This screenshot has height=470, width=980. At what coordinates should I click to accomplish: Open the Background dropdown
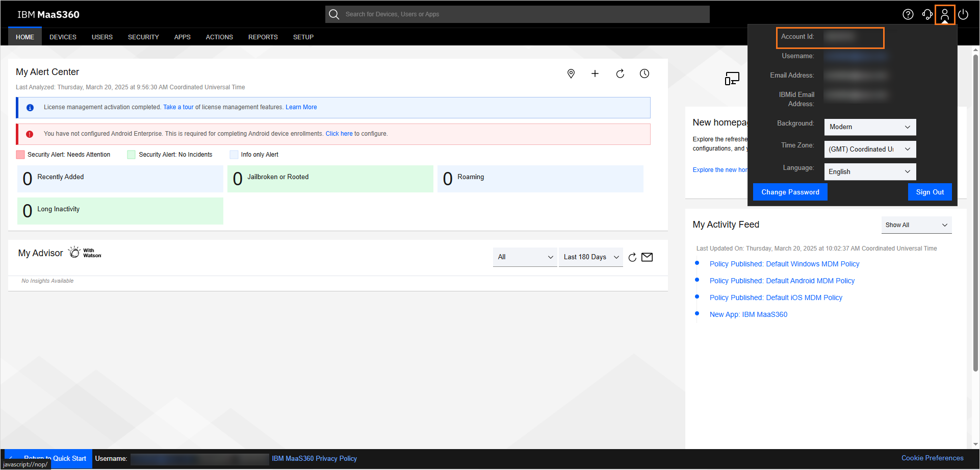870,127
